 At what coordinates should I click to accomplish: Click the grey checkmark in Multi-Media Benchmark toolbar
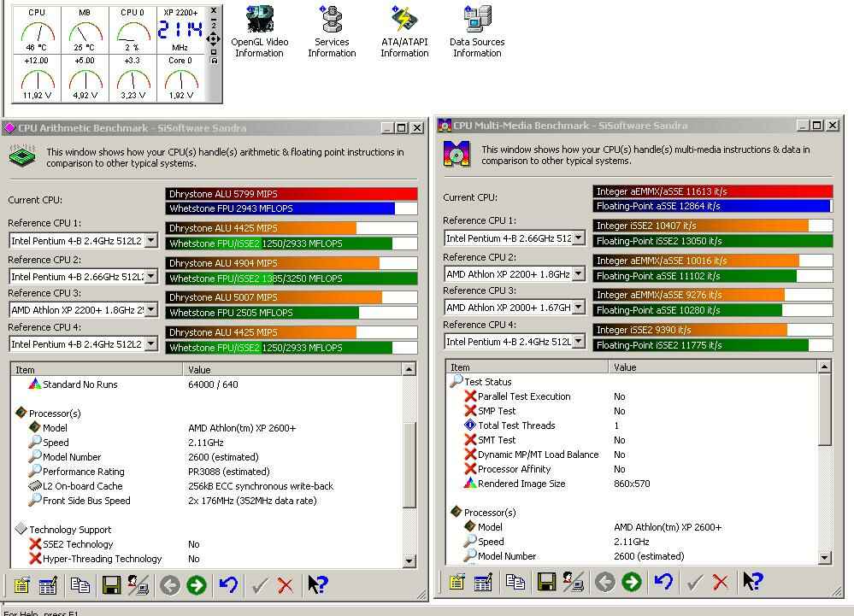point(694,583)
